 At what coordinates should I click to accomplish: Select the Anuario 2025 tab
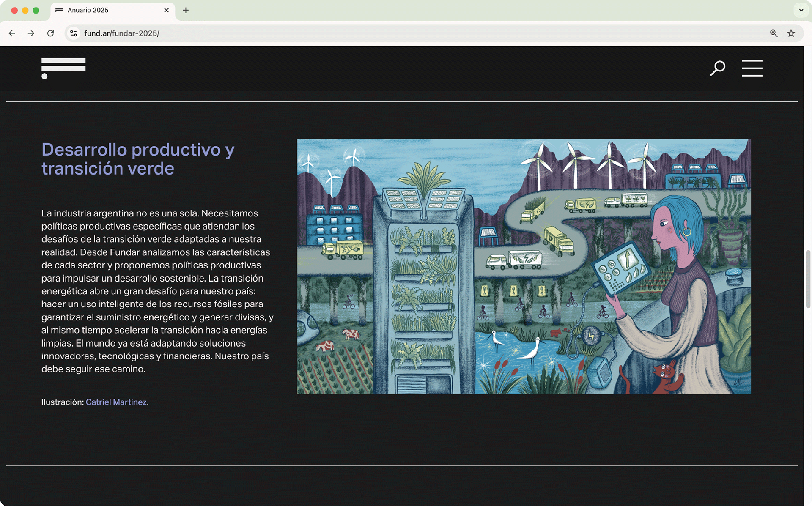pyautogui.click(x=88, y=10)
